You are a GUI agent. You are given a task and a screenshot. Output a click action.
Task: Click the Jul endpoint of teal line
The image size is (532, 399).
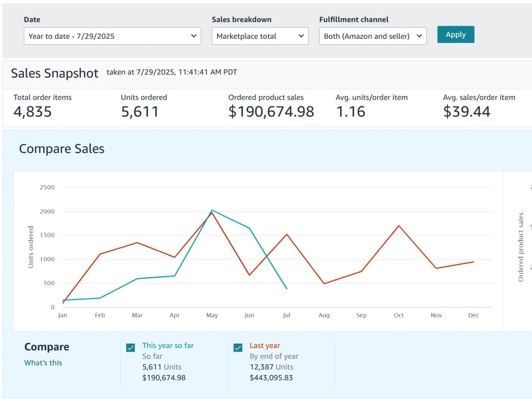point(287,289)
